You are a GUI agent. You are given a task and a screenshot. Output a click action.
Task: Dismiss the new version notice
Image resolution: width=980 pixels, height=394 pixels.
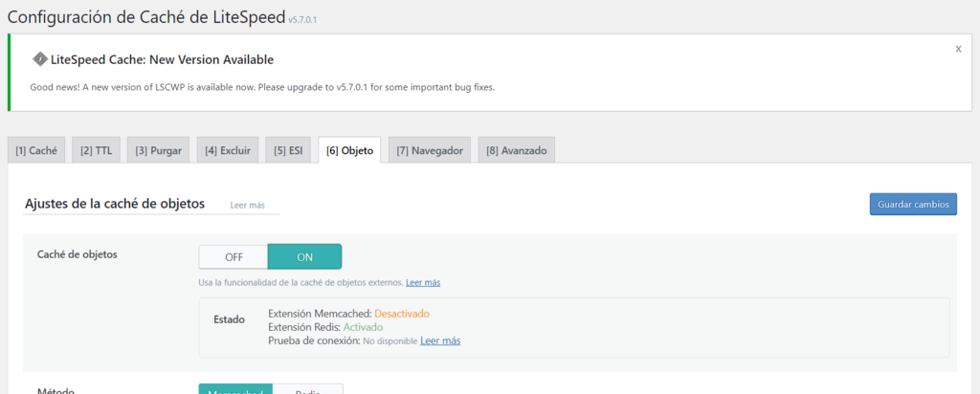pos(958,50)
